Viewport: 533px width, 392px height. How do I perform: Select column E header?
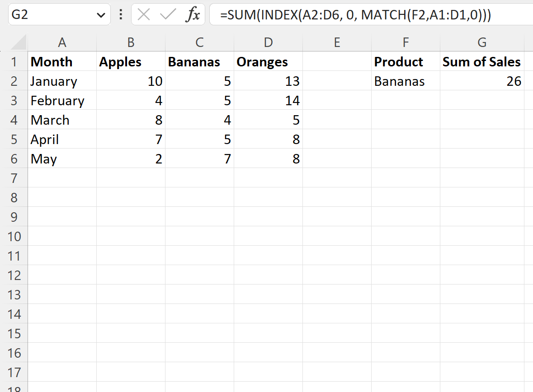click(x=337, y=42)
